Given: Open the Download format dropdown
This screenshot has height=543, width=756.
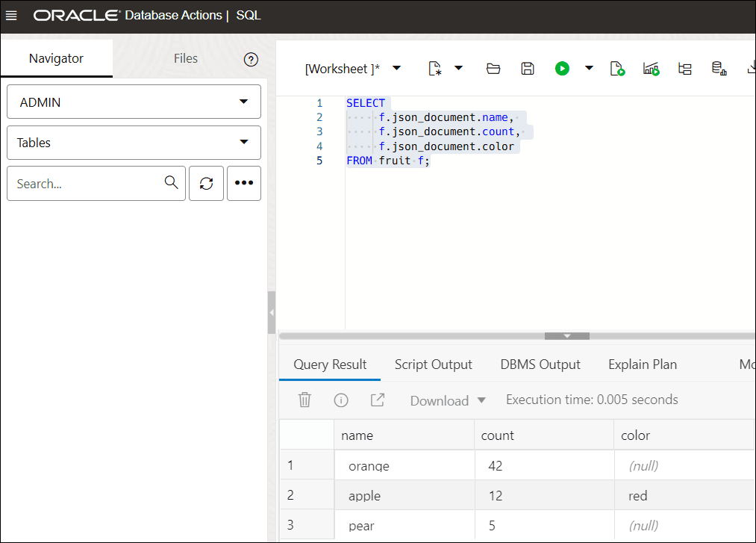Looking at the screenshot, I should click(446, 400).
